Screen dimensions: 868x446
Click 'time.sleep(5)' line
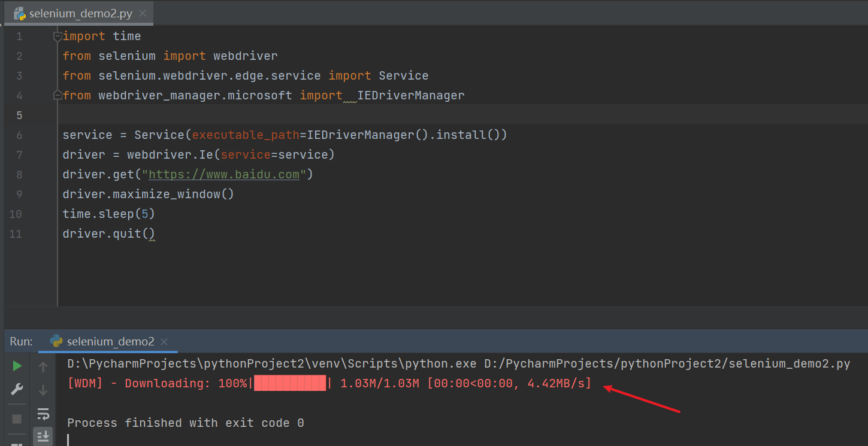[x=109, y=214]
